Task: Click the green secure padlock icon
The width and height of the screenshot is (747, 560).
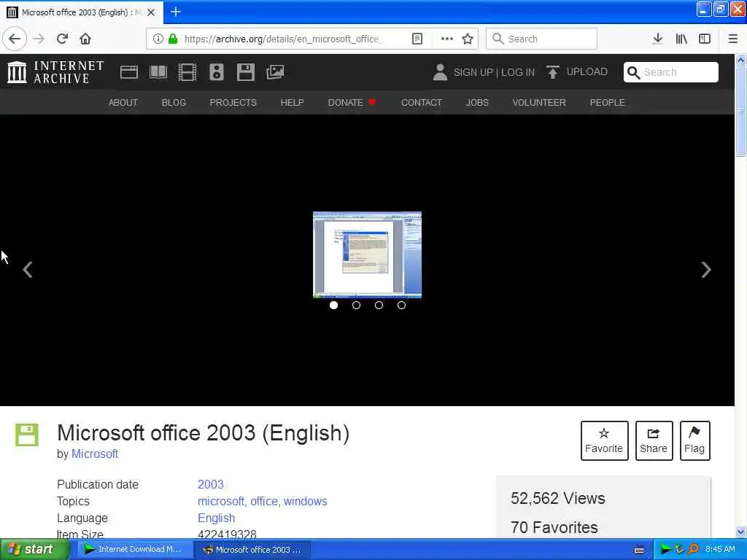Action: coord(173,39)
